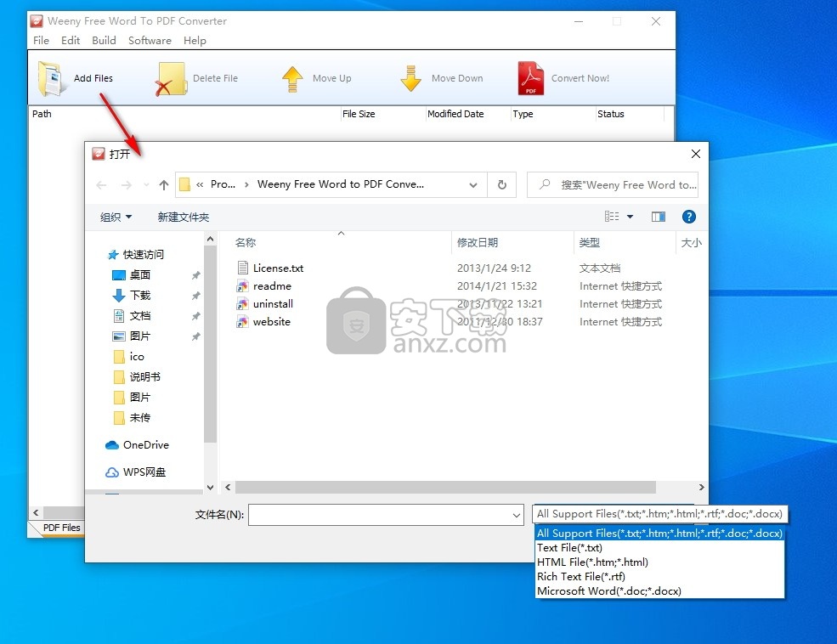Image resolution: width=837 pixels, height=644 pixels.
Task: Click the back navigation arrow in dialog
Action: coord(101,185)
